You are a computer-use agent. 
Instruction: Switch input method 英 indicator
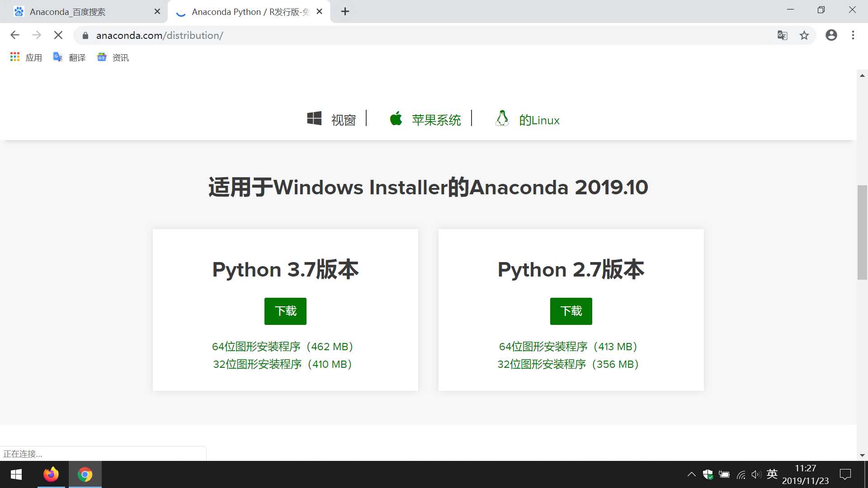click(x=772, y=474)
